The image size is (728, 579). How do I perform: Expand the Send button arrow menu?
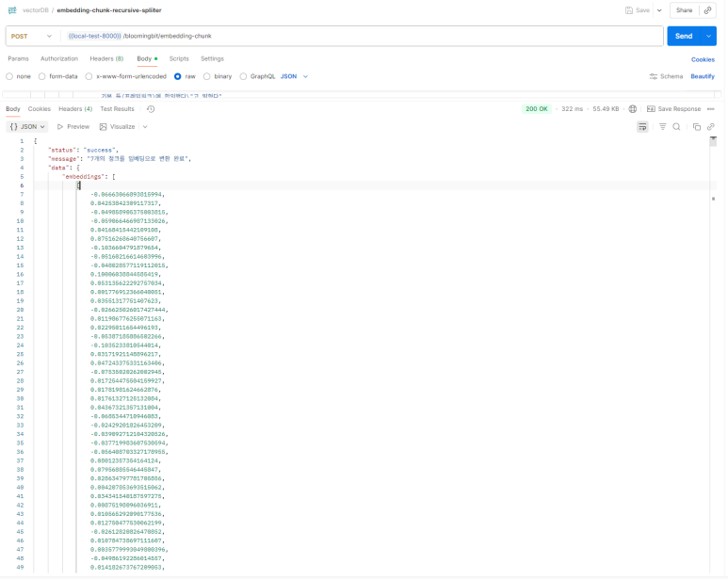pyautogui.click(x=708, y=36)
